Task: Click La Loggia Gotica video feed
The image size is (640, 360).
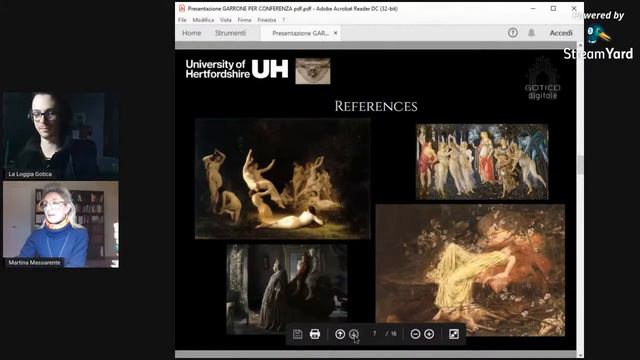Action: pyautogui.click(x=61, y=135)
